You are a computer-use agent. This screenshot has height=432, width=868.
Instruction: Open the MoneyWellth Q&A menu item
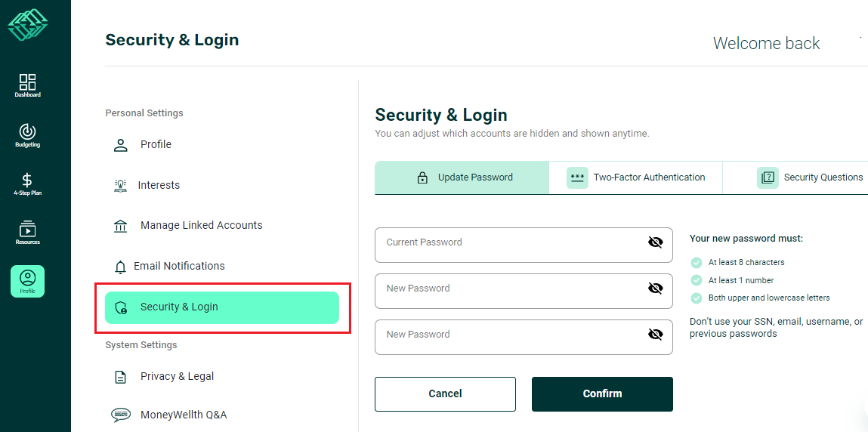[x=183, y=415]
